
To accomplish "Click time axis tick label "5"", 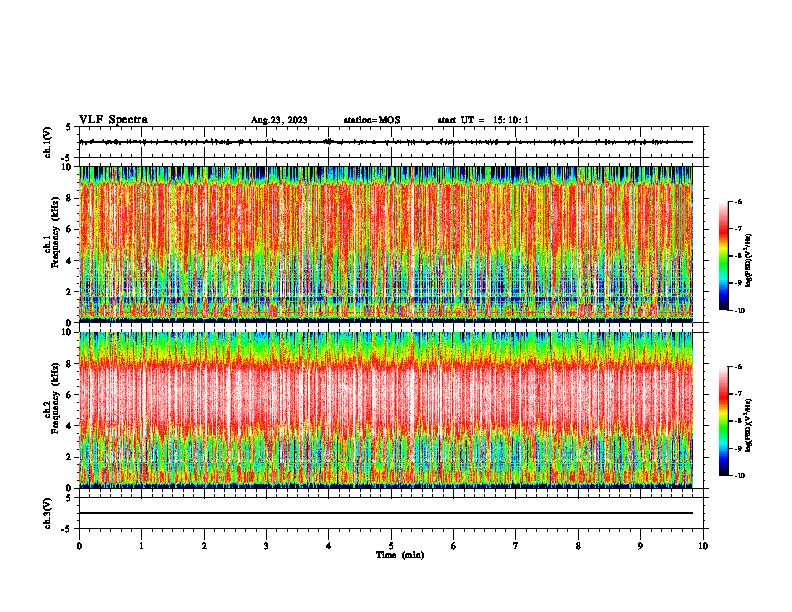I will pos(391,546).
